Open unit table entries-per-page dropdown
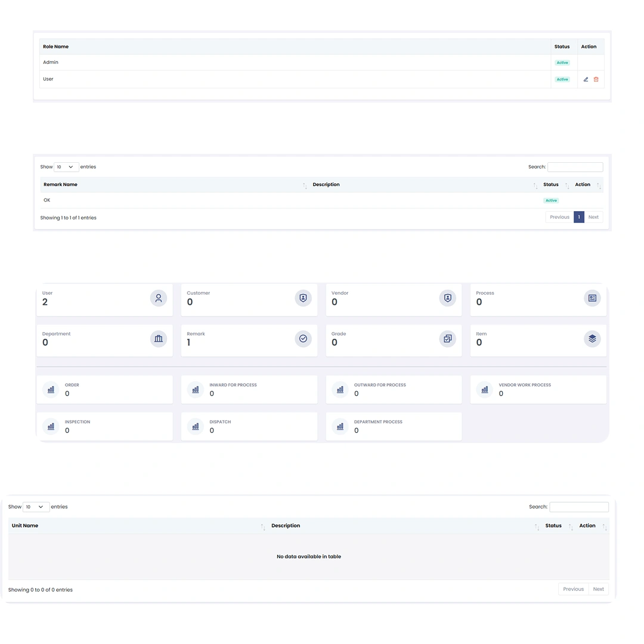 coord(36,507)
